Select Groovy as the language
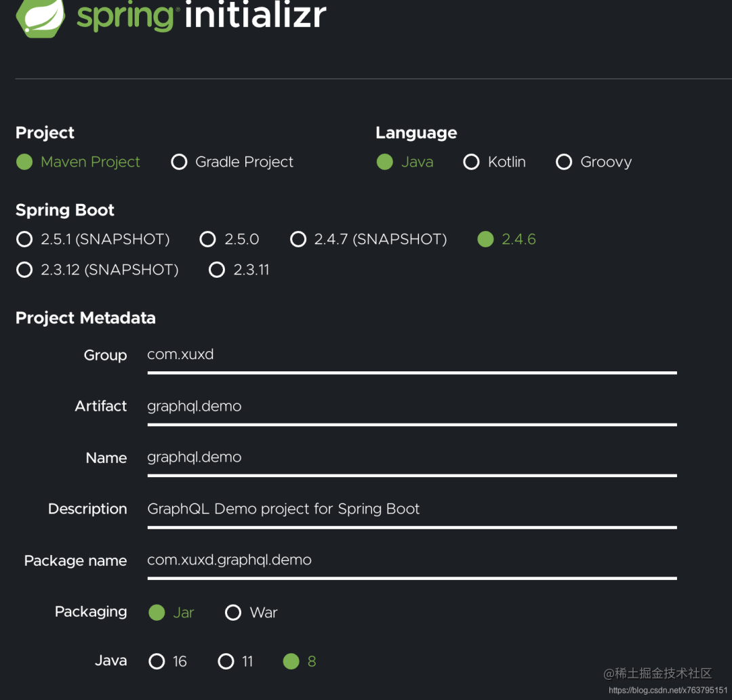Viewport: 732px width, 700px height. click(x=564, y=162)
